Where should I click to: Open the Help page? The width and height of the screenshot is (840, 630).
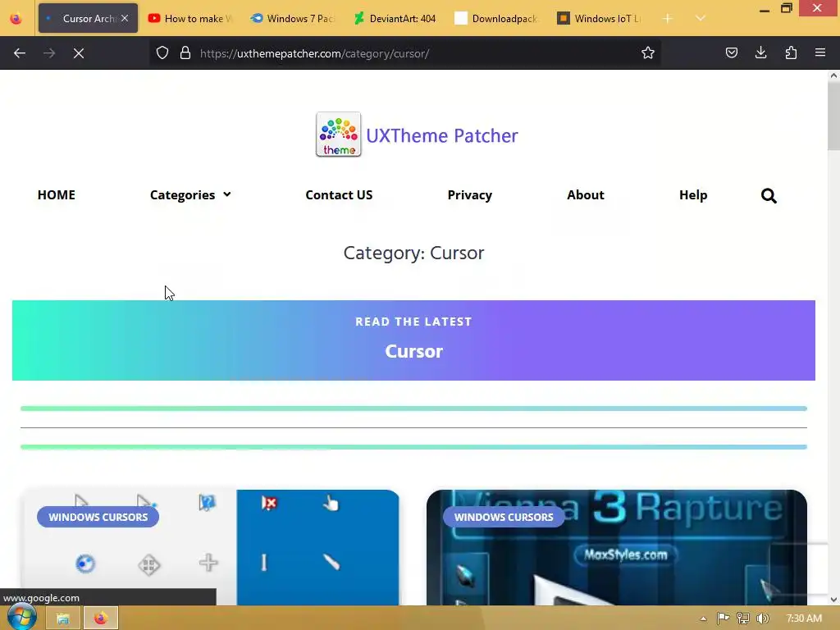point(693,195)
